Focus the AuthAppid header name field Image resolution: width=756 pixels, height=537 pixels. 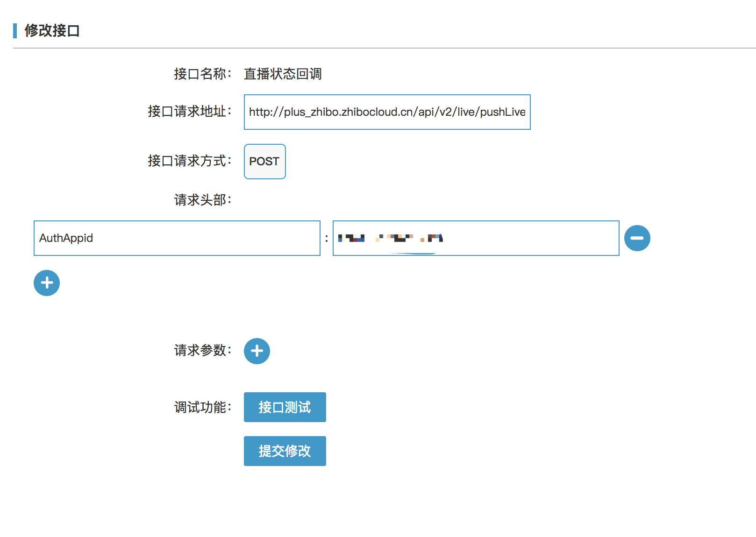click(x=177, y=238)
